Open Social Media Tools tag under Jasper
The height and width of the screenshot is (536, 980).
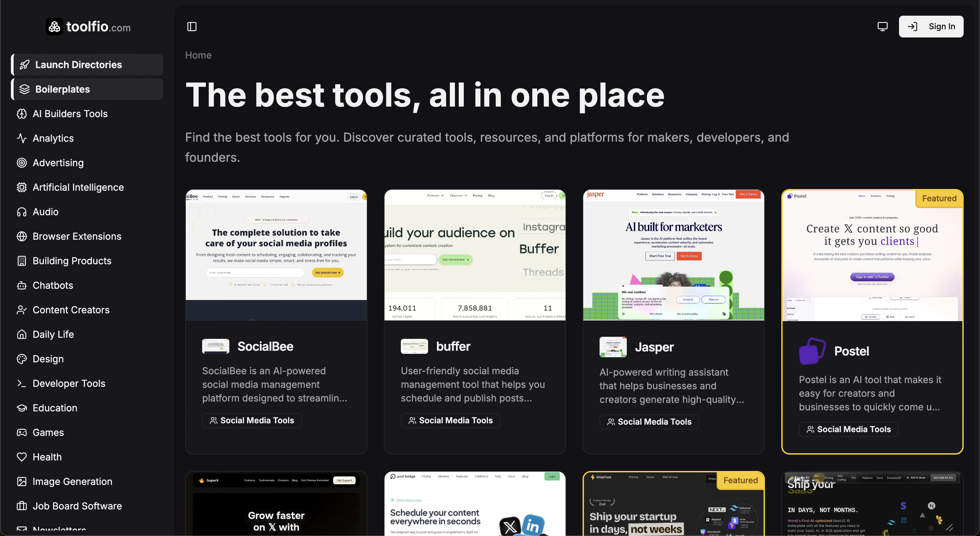coord(649,422)
